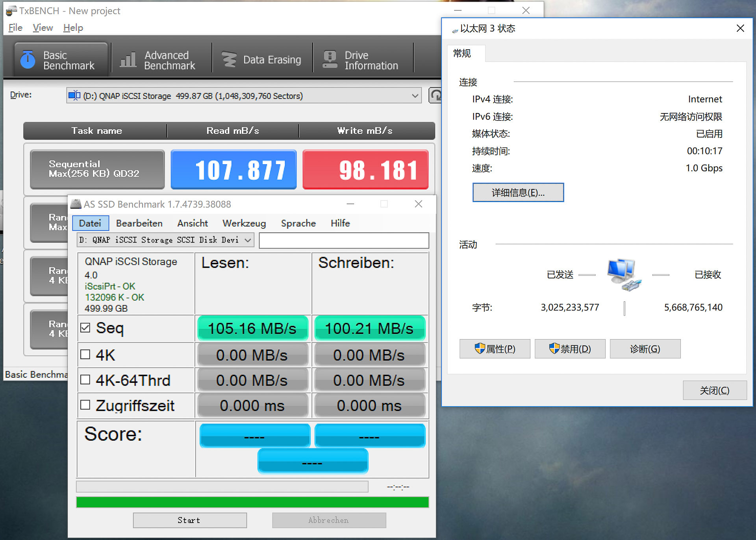Click the empty text field beside drive selector

click(343, 240)
